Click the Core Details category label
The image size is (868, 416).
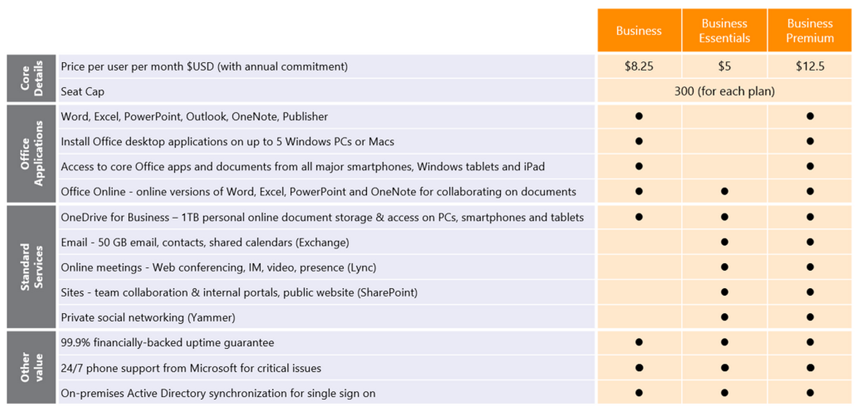coord(31,79)
